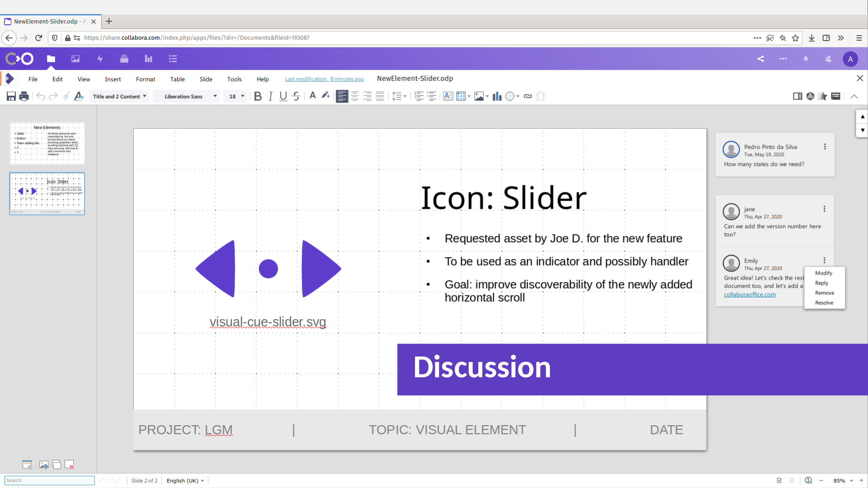868x488 pixels.
Task: Click the Print icon in toolbar
Action: pos(24,96)
